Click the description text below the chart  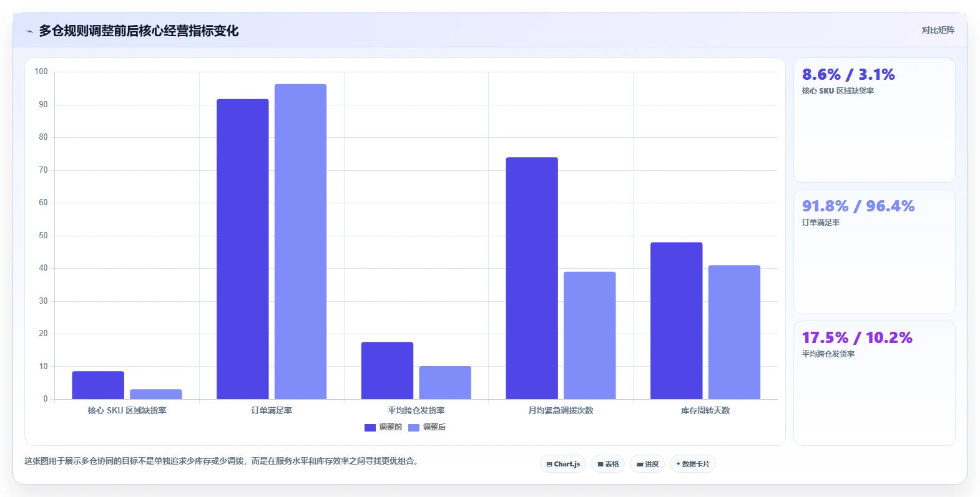tap(221, 461)
